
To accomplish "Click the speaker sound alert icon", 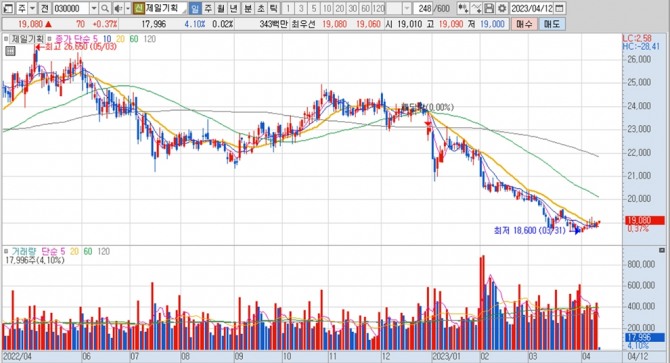I will click(x=118, y=8).
